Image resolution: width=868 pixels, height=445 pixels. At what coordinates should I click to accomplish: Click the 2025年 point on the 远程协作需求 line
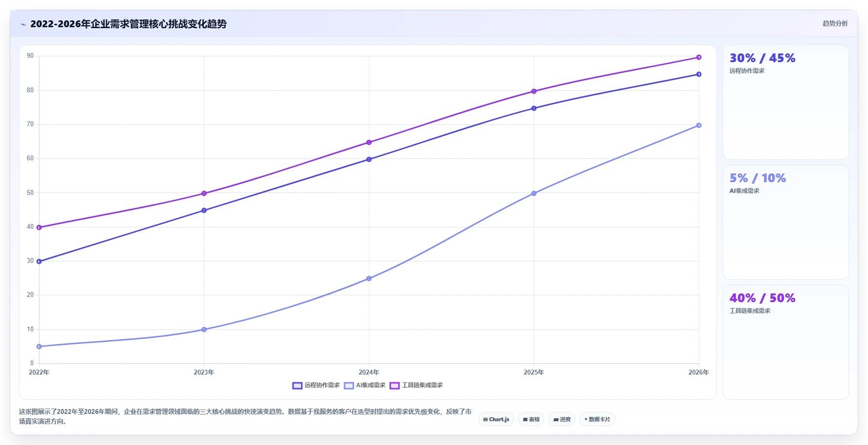tap(534, 108)
